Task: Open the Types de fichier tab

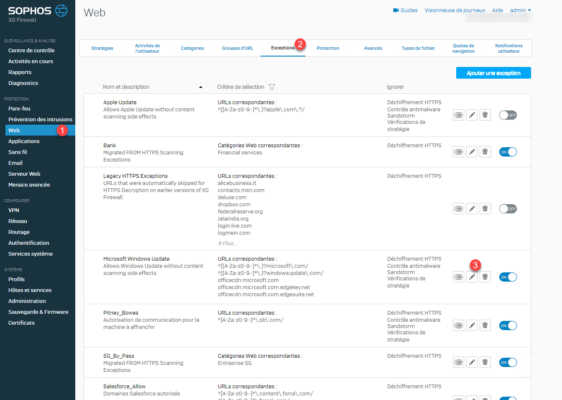Action: pyautogui.click(x=418, y=48)
